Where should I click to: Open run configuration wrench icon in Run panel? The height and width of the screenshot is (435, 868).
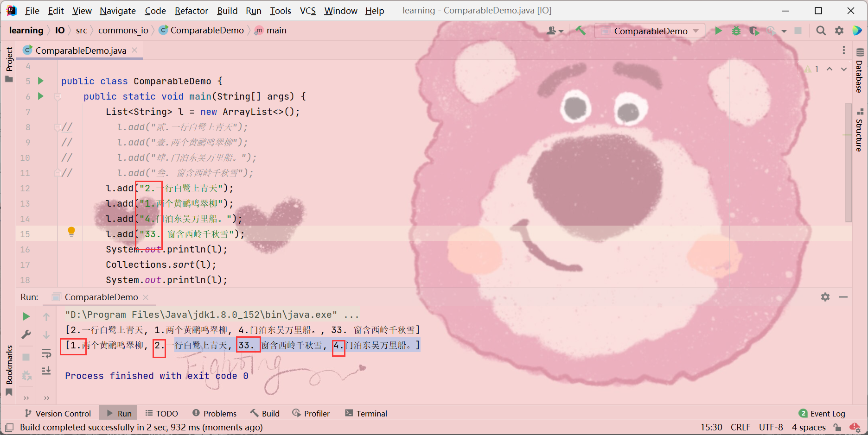point(26,334)
